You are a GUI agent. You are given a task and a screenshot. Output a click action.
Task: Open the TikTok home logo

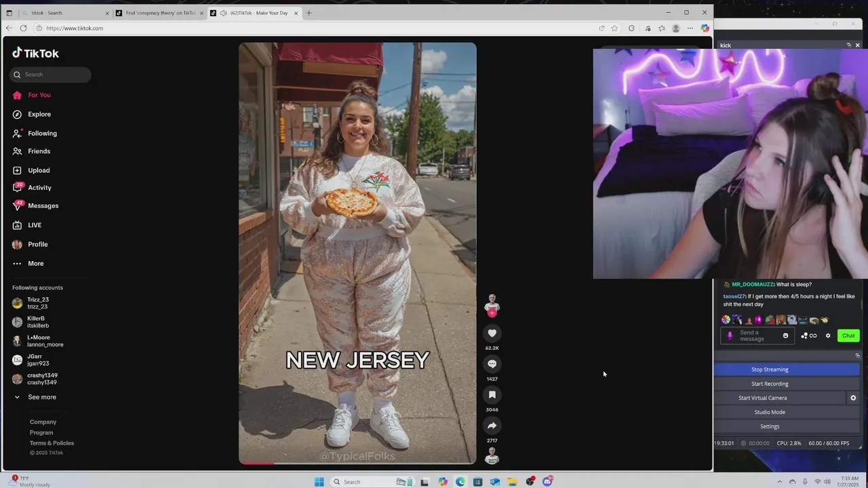coord(36,53)
